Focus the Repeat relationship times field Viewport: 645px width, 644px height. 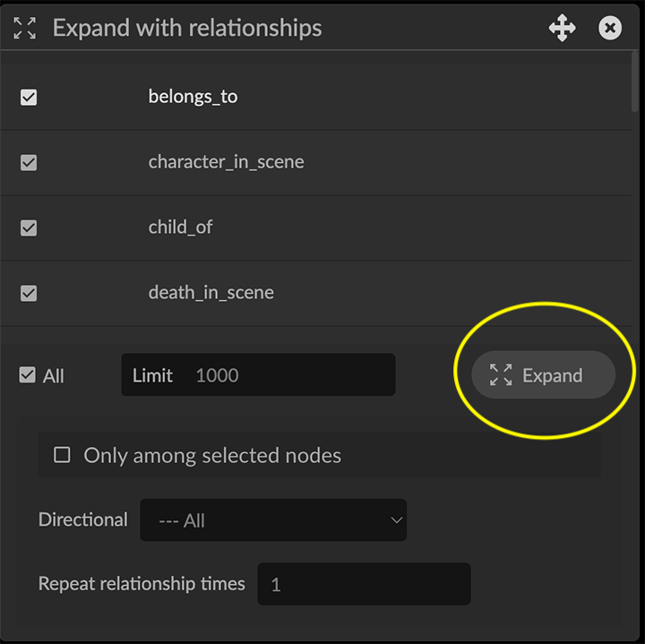(x=364, y=584)
